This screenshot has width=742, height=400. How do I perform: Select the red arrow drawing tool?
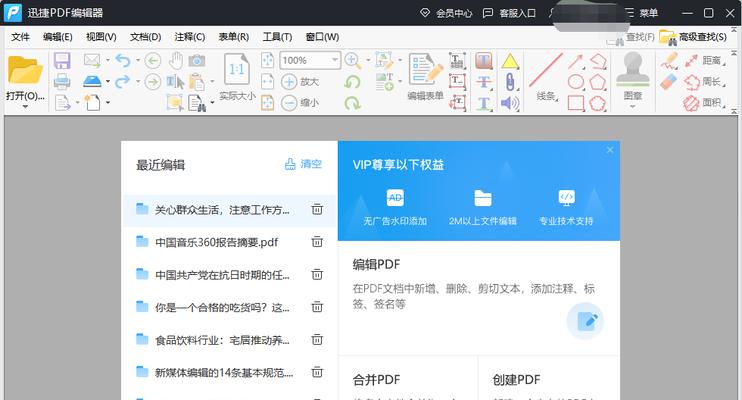tap(575, 61)
